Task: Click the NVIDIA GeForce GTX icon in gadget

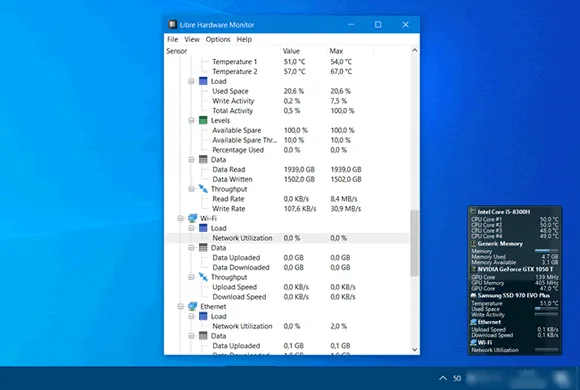Action: 473,269
